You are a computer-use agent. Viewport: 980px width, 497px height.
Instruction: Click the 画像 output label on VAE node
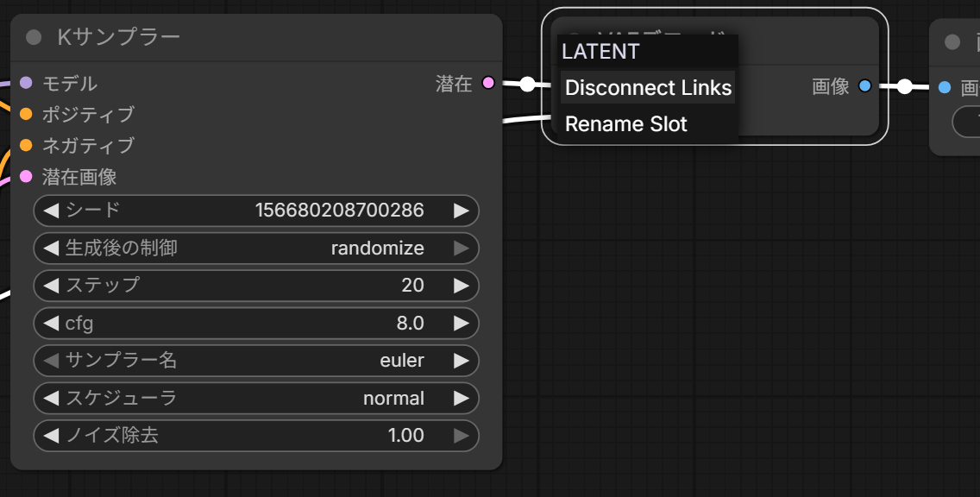coord(830,86)
